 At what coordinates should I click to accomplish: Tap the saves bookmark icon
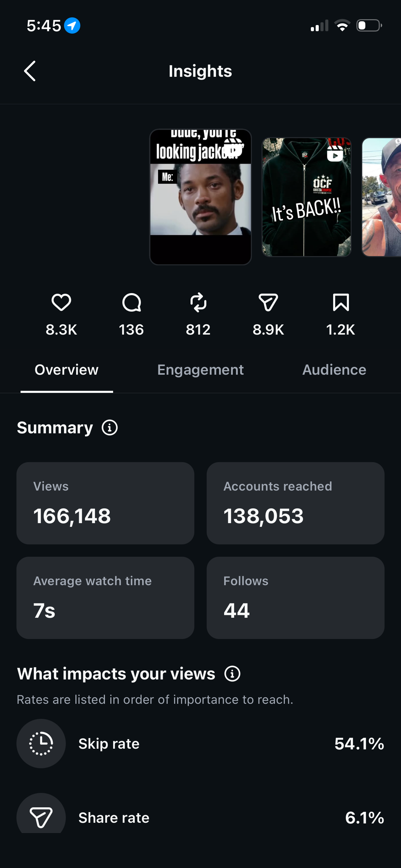pyautogui.click(x=341, y=302)
